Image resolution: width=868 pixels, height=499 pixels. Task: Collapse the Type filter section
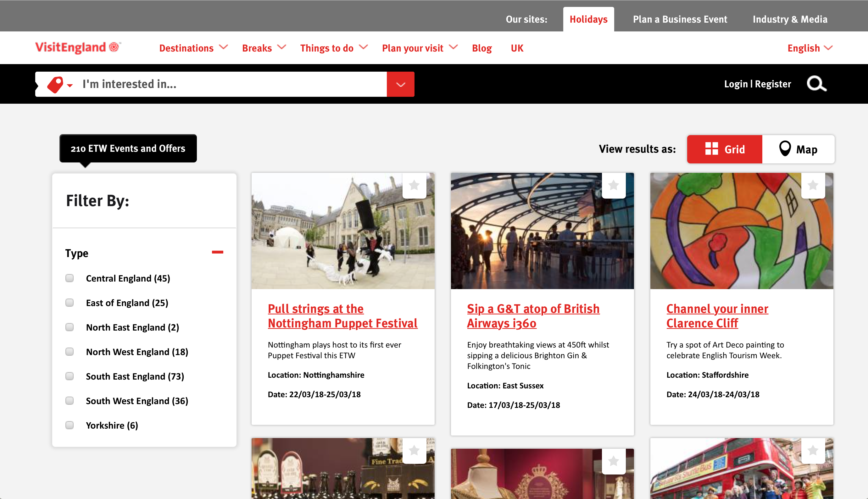point(217,252)
